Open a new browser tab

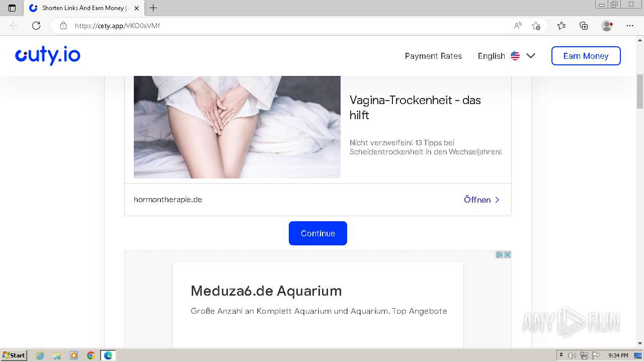tap(153, 8)
